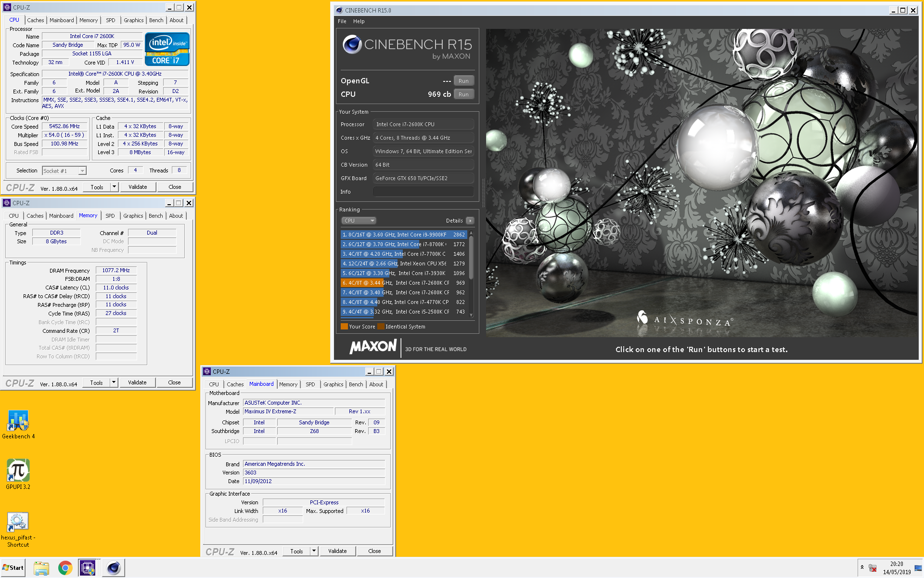
Task: Click the taskbar clock showing 20:20
Action: click(x=897, y=568)
